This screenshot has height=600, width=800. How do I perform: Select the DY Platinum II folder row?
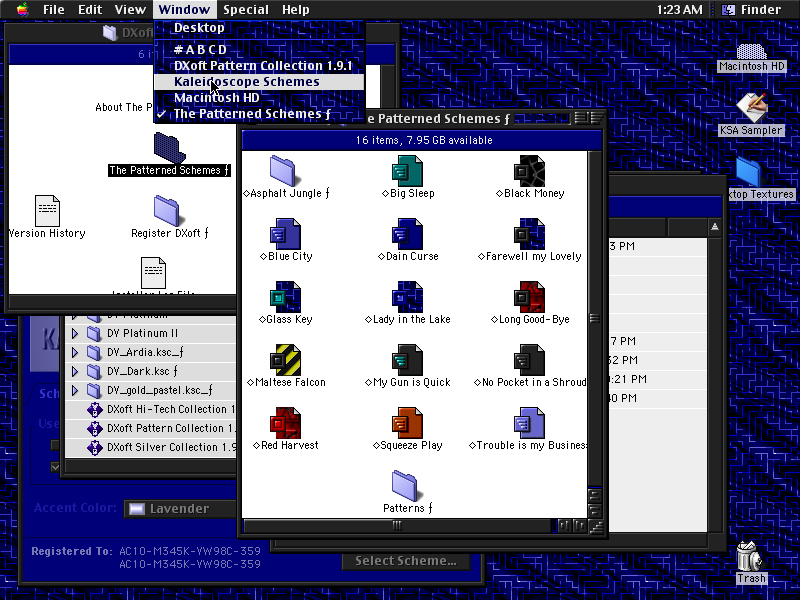point(150,333)
